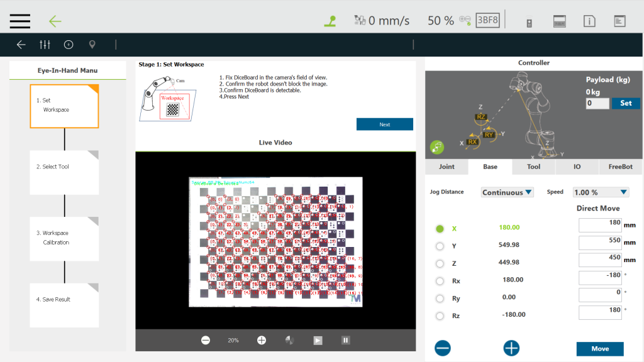Select the Rz rotation radio button
Image resolution: width=644 pixels, height=362 pixels.
coord(440,315)
